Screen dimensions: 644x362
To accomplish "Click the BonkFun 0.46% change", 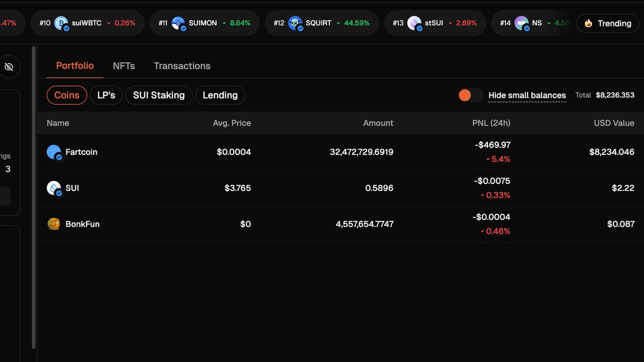I will click(495, 231).
